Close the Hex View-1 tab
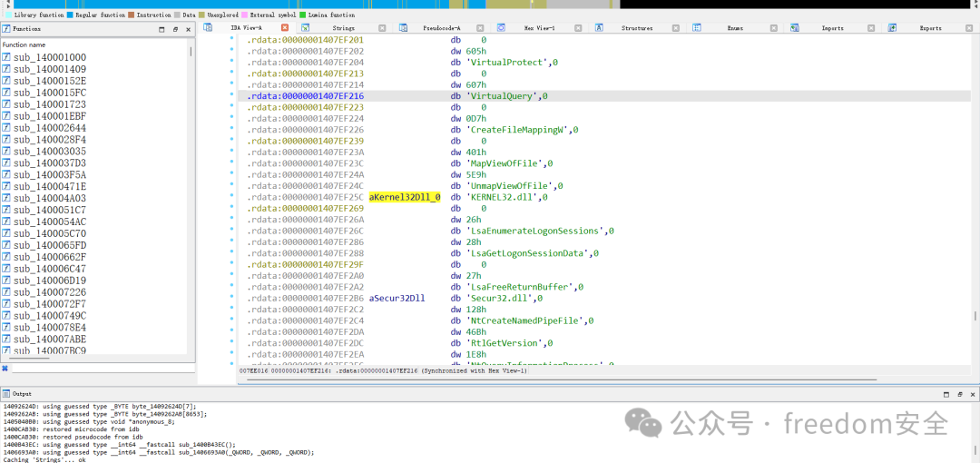This screenshot has width=980, height=463. tap(578, 28)
